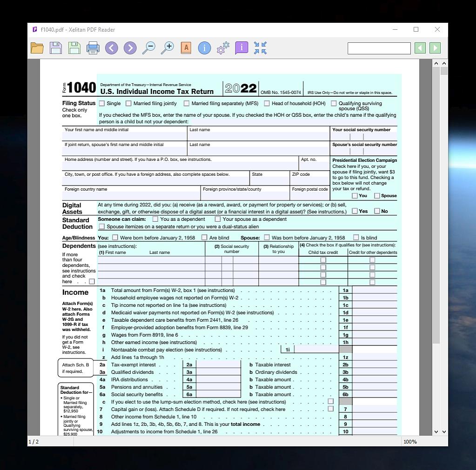Image resolution: width=476 pixels, height=470 pixels.
Task: Zoom in with the plus magnifier
Action: pyautogui.click(x=168, y=48)
